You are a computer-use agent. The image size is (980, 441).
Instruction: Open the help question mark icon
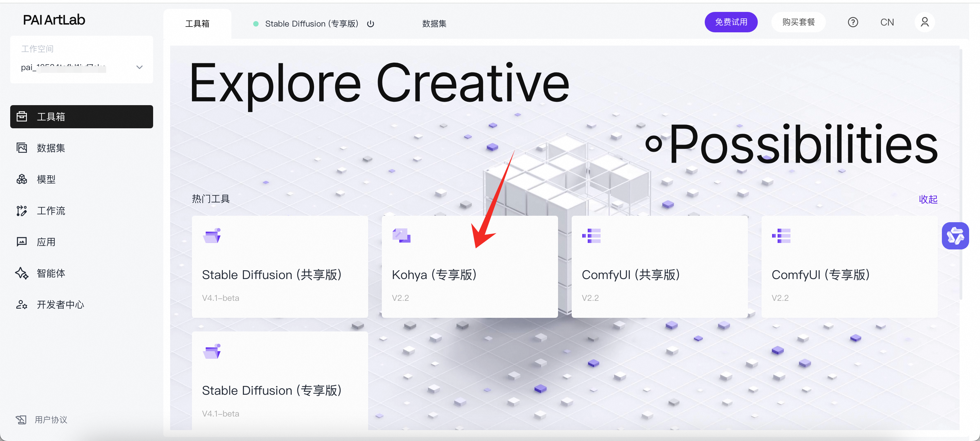852,22
